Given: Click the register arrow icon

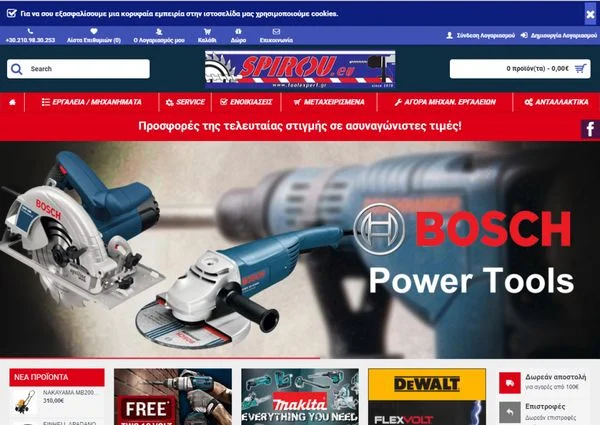Looking at the screenshot, I should (524, 35).
